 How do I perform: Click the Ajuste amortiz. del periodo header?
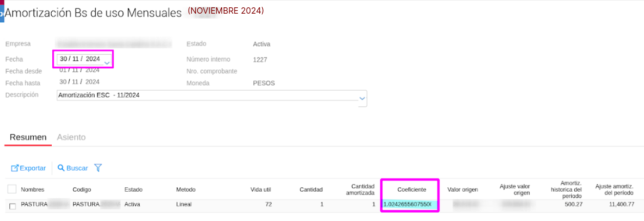[614, 190]
